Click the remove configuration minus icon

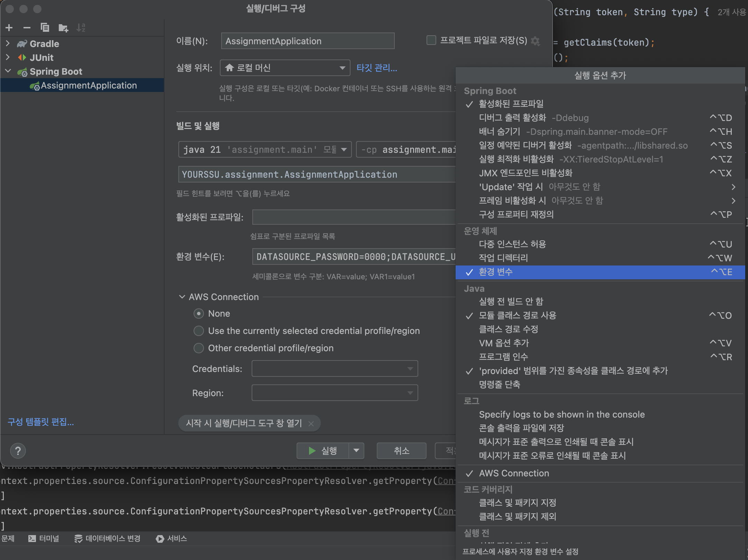(x=27, y=28)
